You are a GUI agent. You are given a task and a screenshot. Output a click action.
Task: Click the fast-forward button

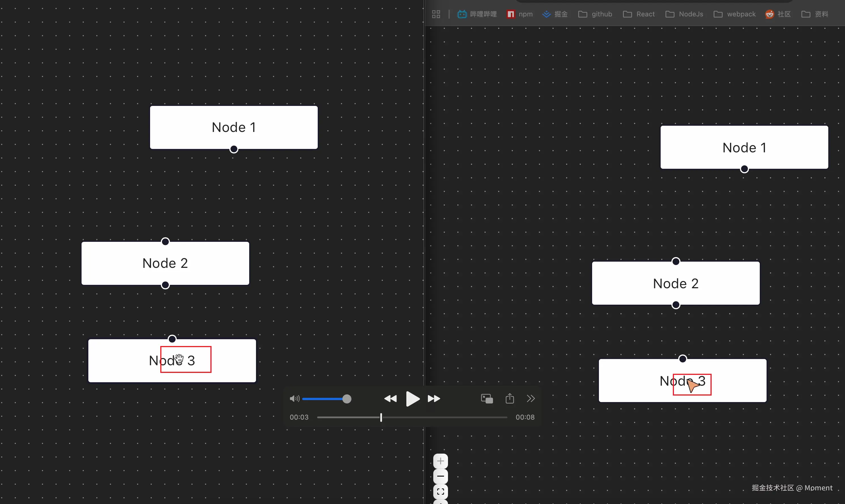(434, 399)
